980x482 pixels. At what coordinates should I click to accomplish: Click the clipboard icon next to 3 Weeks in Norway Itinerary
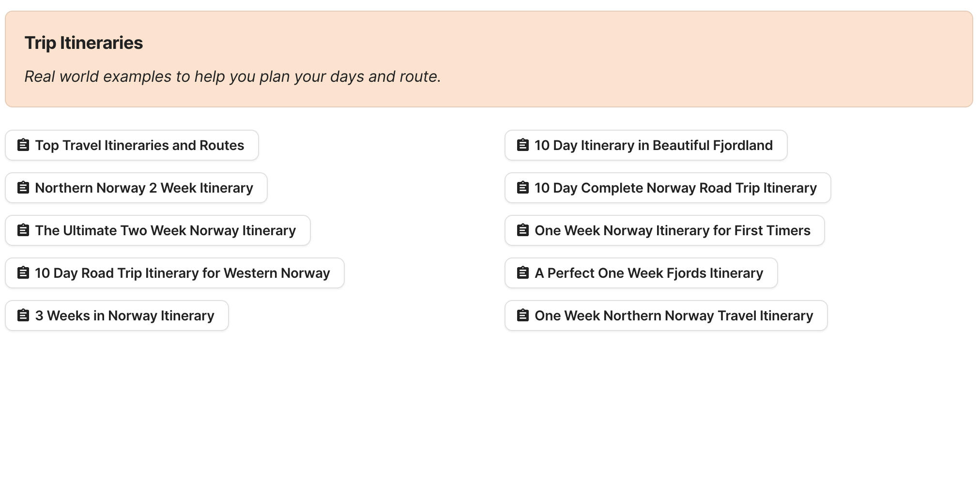(23, 315)
